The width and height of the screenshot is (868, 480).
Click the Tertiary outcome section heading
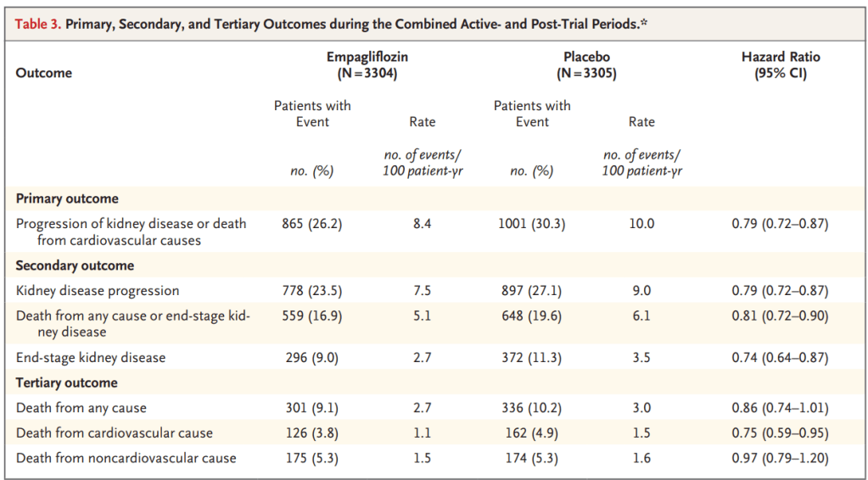tap(70, 382)
